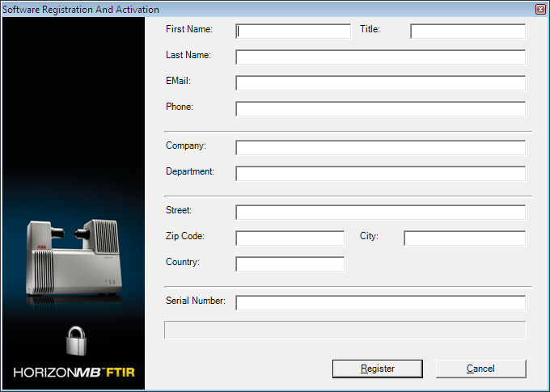Place cursor in the EMail field

[x=380, y=83]
